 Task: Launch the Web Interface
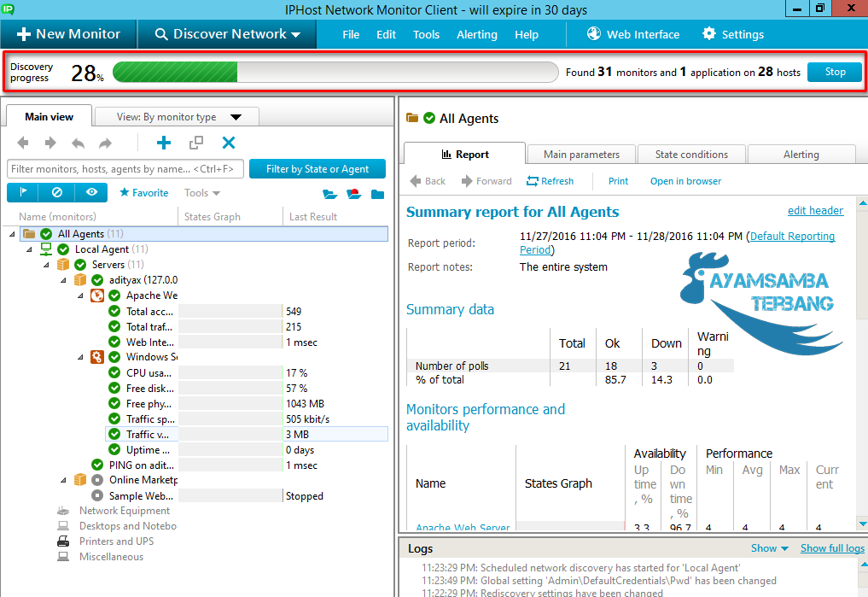click(633, 34)
